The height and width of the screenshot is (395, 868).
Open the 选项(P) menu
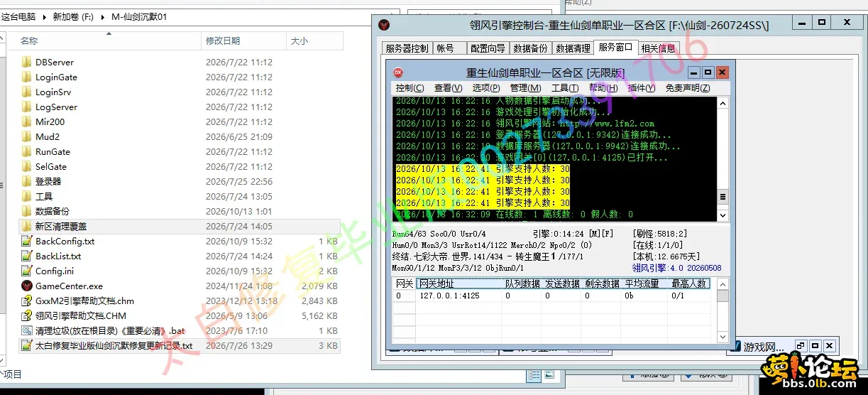pyautogui.click(x=486, y=88)
